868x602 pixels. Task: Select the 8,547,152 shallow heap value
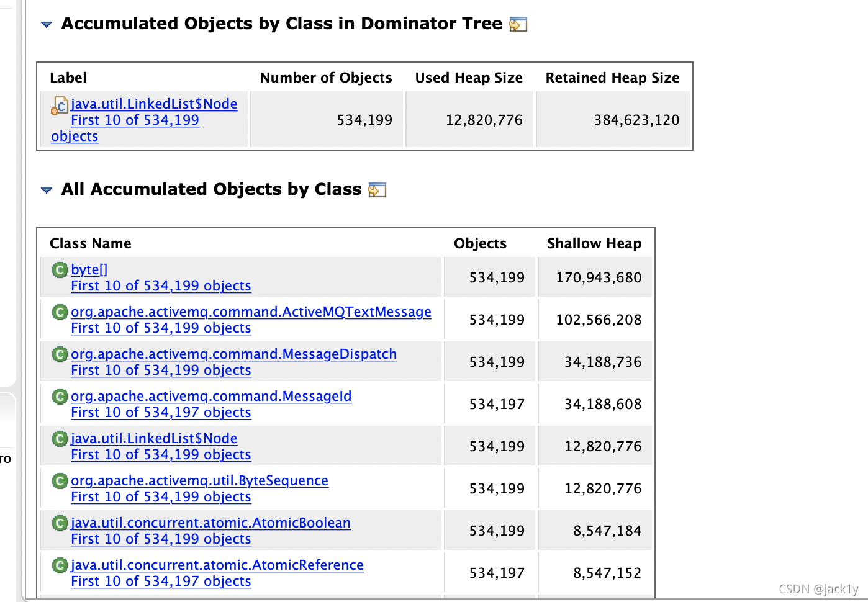point(607,573)
